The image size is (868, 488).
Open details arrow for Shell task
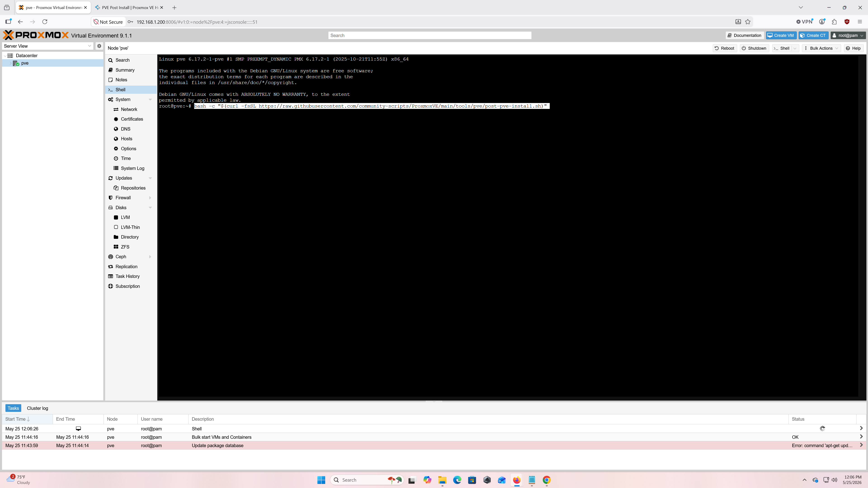pos(861,428)
